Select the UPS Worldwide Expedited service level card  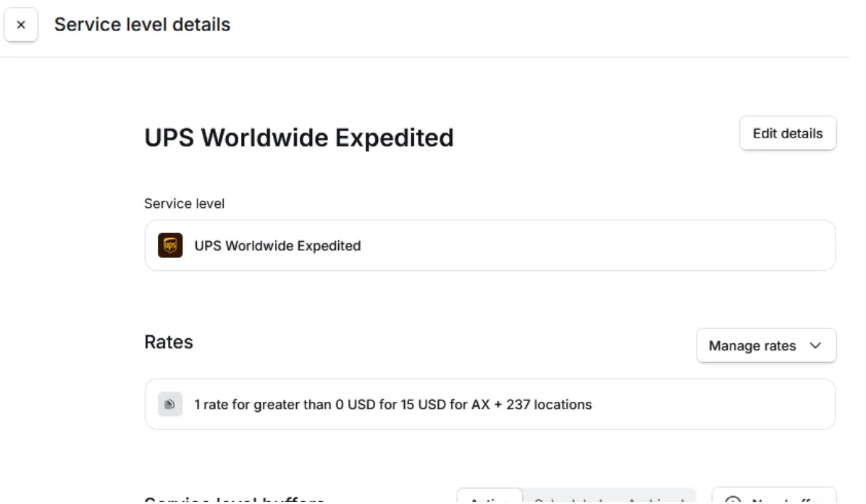pos(490,245)
